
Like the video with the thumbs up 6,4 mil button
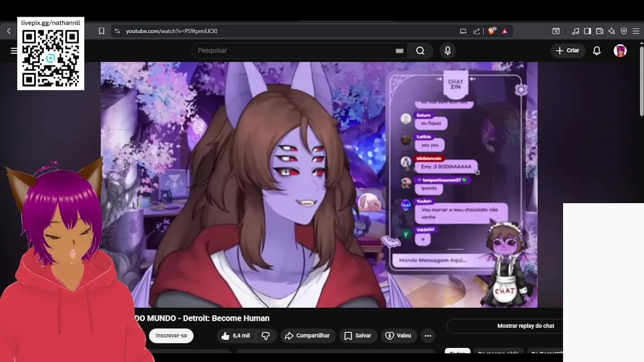(235, 336)
